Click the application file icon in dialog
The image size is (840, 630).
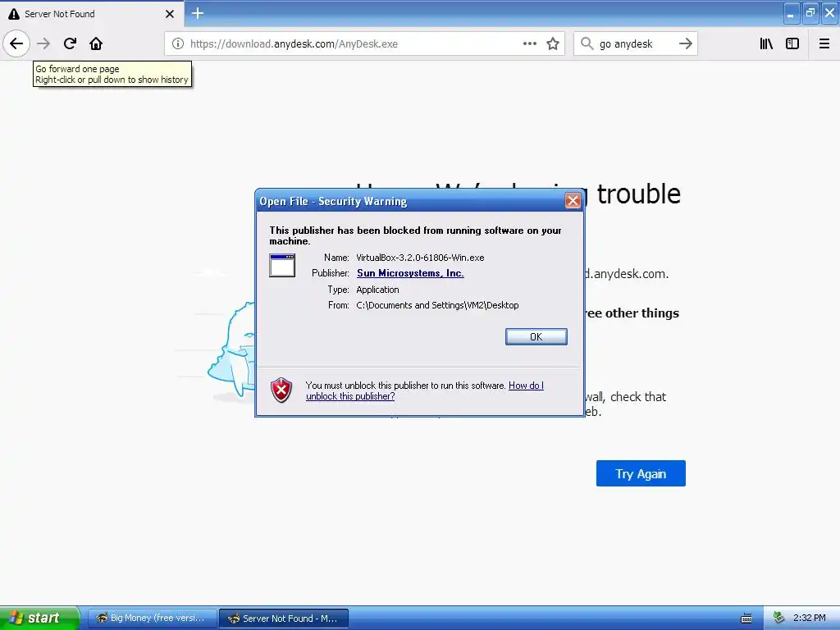282,265
